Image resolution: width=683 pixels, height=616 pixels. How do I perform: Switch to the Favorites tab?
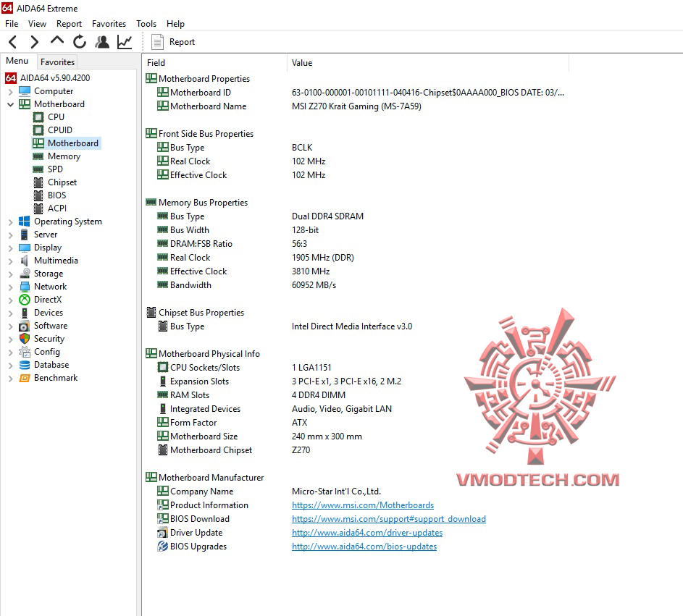point(57,62)
